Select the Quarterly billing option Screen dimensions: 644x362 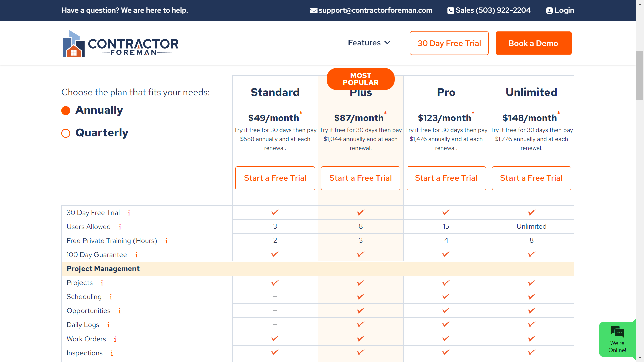(66, 133)
